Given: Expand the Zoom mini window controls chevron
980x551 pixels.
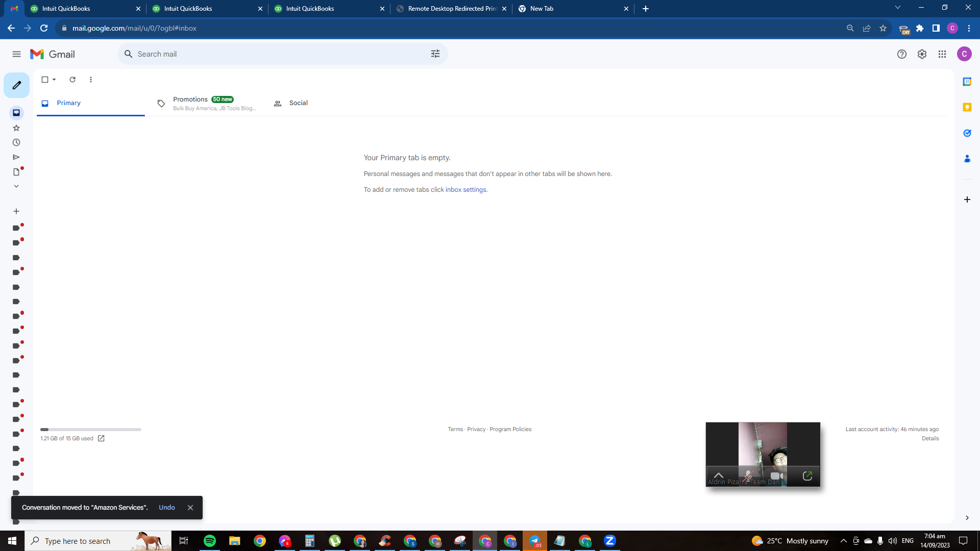Looking at the screenshot, I should [718, 475].
